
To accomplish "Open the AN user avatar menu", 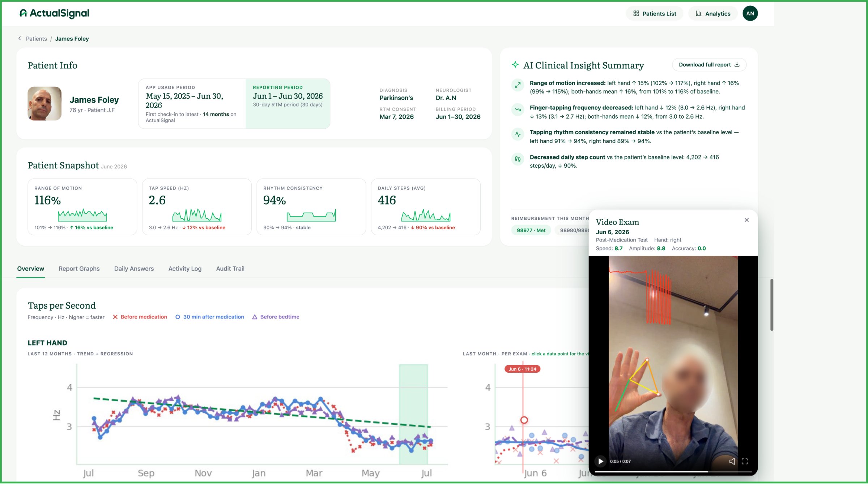I will pyautogui.click(x=750, y=13).
